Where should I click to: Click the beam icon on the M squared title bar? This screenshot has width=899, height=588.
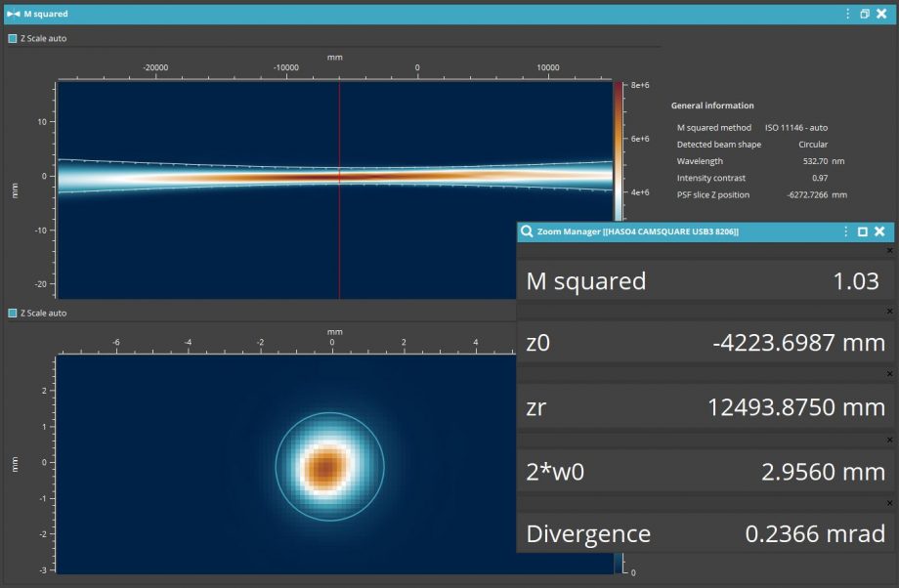(14, 13)
